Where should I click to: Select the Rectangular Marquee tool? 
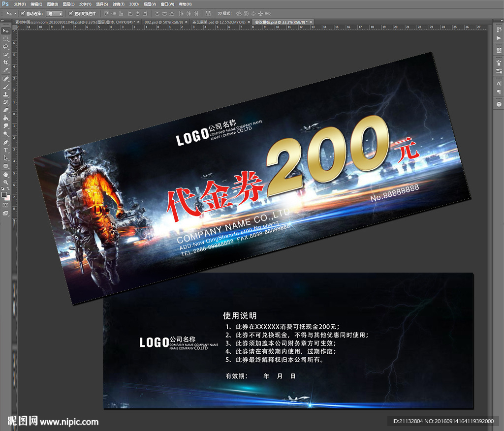[6, 39]
